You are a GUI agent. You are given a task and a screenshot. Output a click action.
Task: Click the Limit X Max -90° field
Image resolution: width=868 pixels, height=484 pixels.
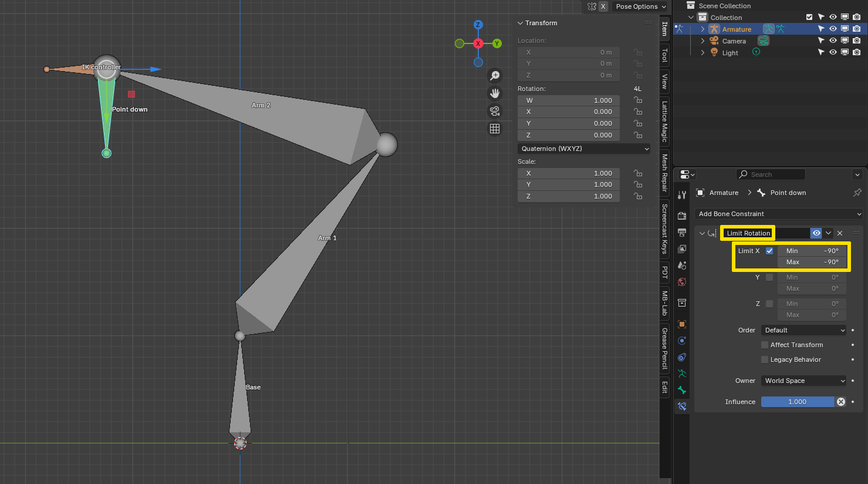tap(812, 262)
